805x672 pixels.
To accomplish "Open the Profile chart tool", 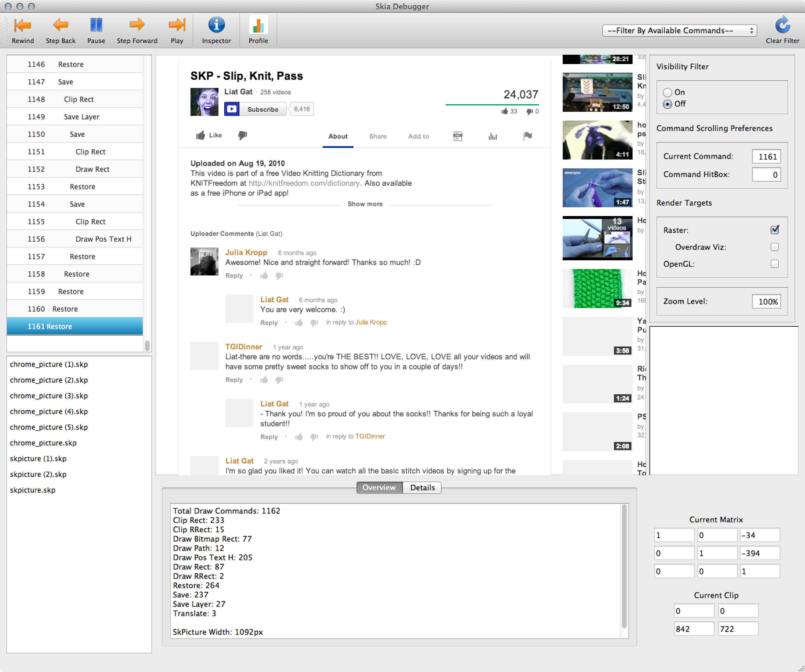I will point(258,25).
